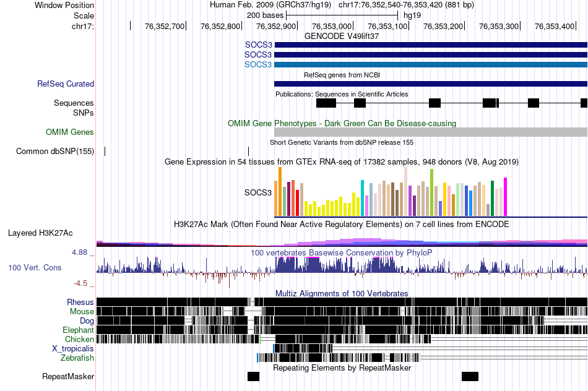
Task: Click the 4.88 conservation upper-limit value
Action: pos(79,252)
